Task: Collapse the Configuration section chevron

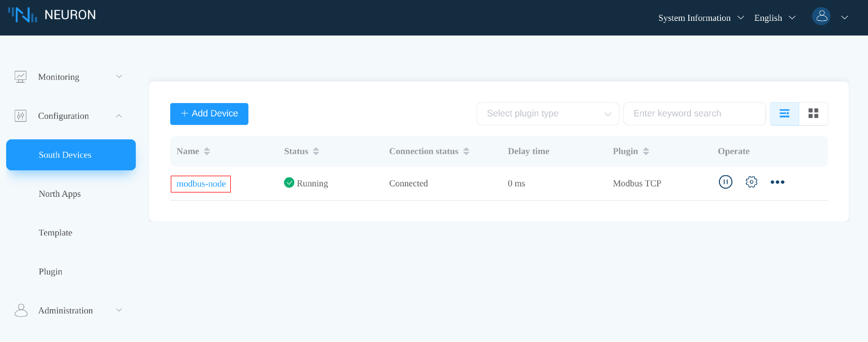Action: pyautogui.click(x=119, y=116)
